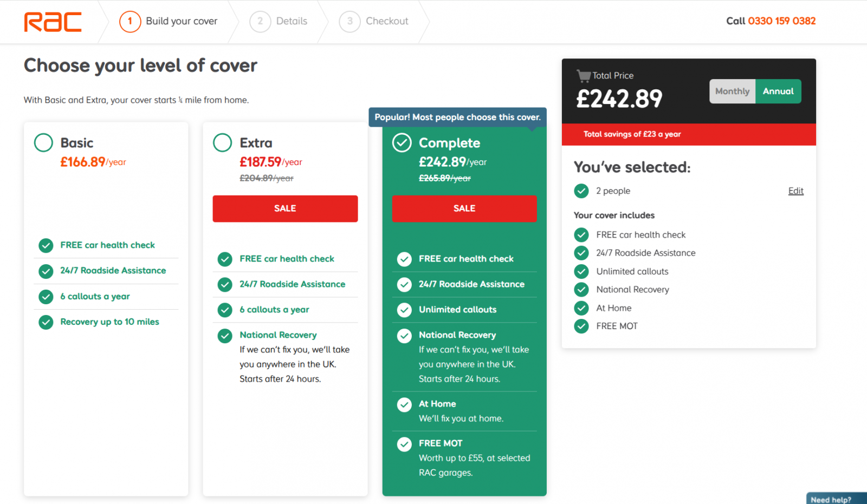Click the shopping cart icon beside Total Price
Screen dimensions: 867x504
point(584,75)
